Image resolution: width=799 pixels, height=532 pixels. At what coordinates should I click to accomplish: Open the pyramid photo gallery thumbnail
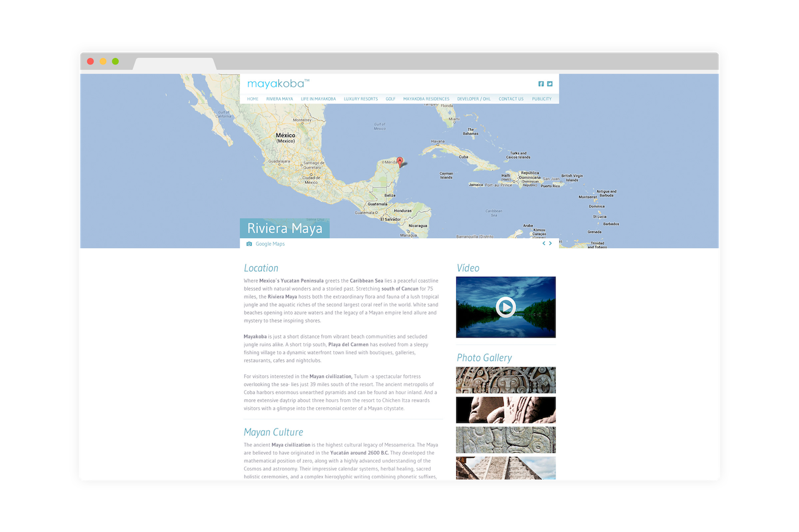(x=506, y=468)
